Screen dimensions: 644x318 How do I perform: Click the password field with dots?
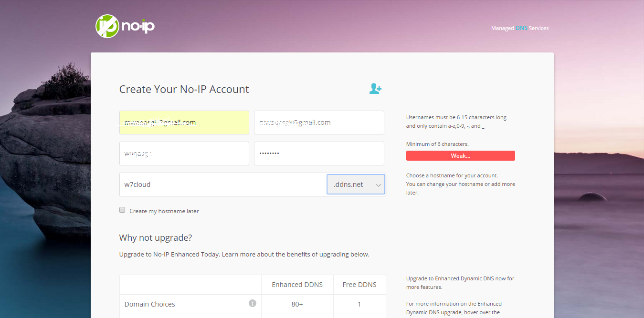coord(319,154)
